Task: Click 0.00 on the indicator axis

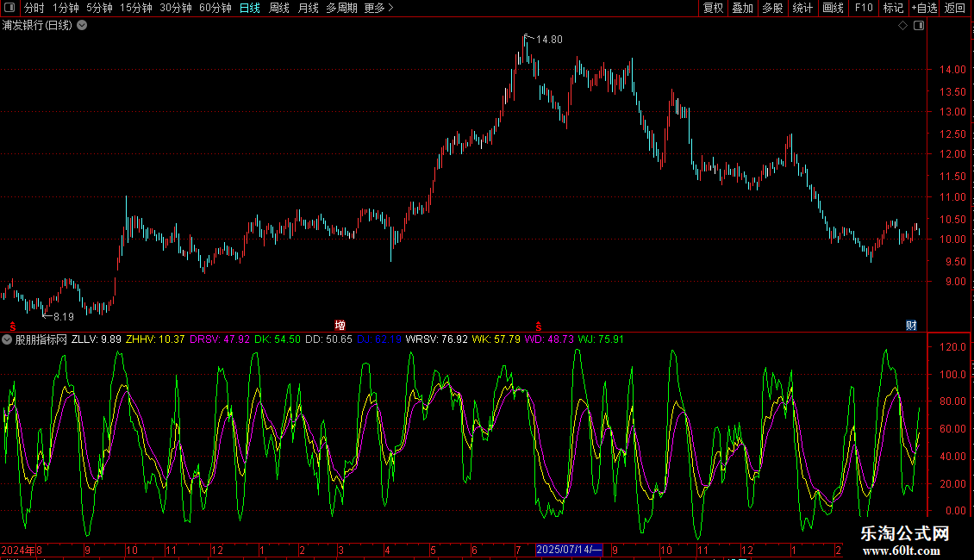Action: click(955, 511)
